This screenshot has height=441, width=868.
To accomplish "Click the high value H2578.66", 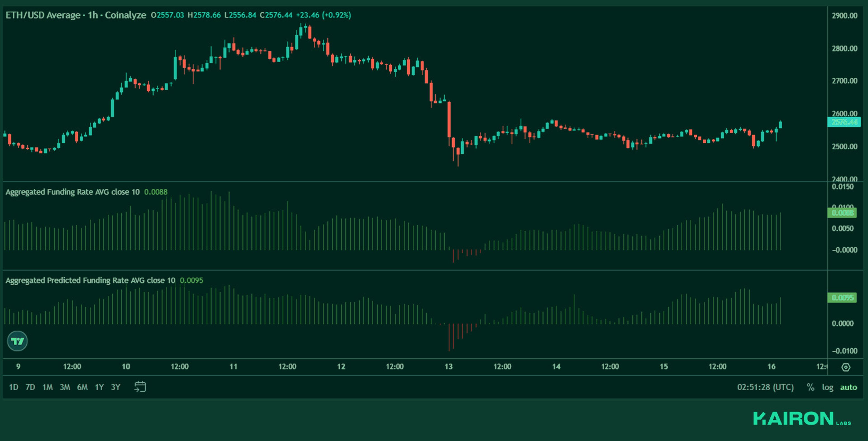I will 204,15.
